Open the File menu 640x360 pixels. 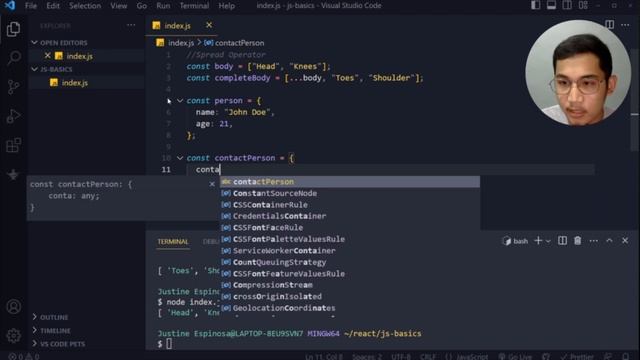[31, 6]
